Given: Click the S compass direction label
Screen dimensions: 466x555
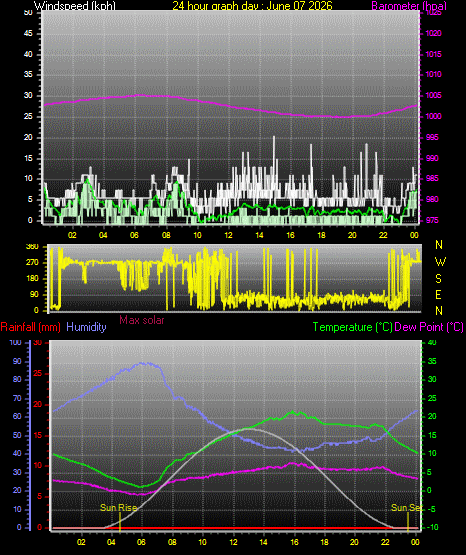Looking at the screenshot, I should coord(438,279).
